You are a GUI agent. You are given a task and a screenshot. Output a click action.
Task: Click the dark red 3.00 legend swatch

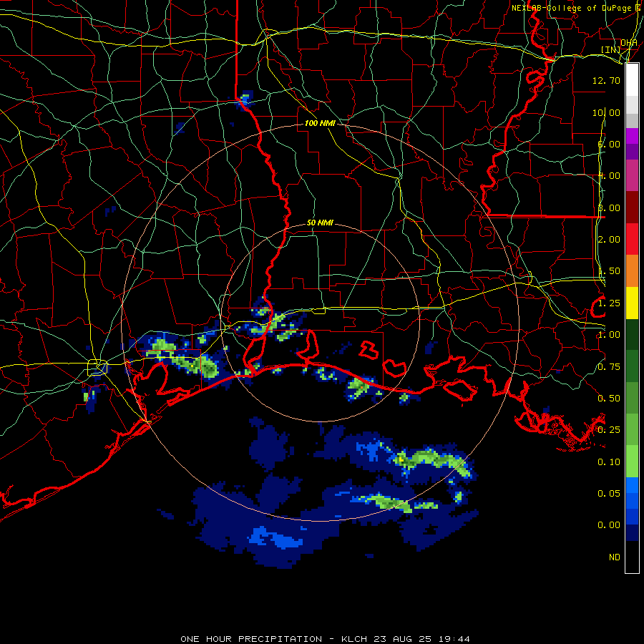pyautogui.click(x=632, y=208)
